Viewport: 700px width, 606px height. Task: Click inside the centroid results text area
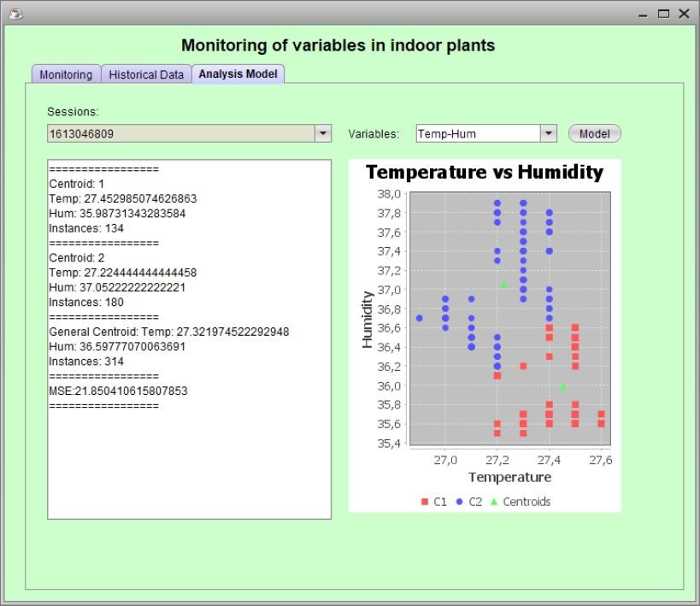[189, 462]
